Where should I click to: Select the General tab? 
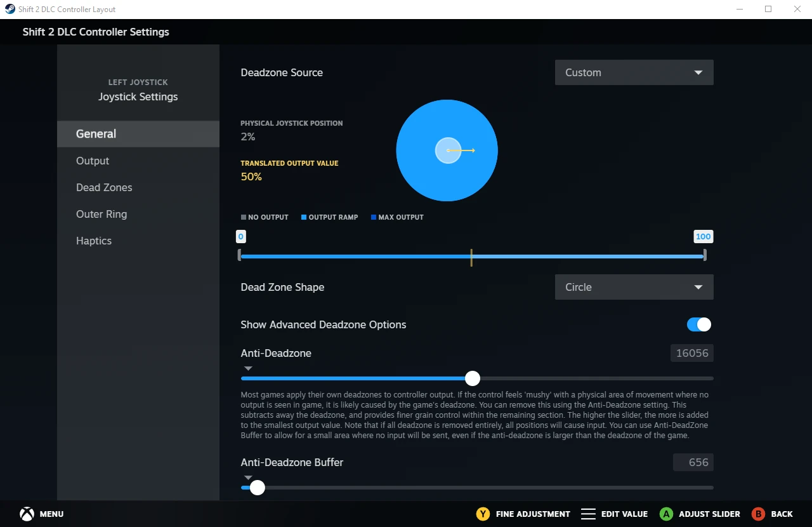pos(138,134)
